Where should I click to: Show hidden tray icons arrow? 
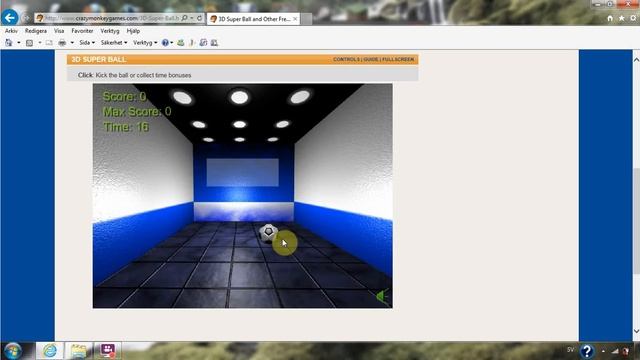(603, 351)
